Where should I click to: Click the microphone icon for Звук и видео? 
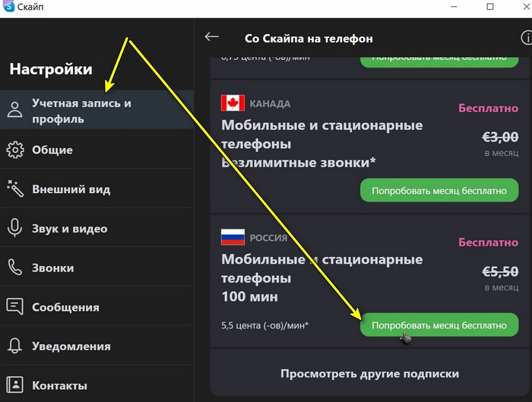click(14, 228)
